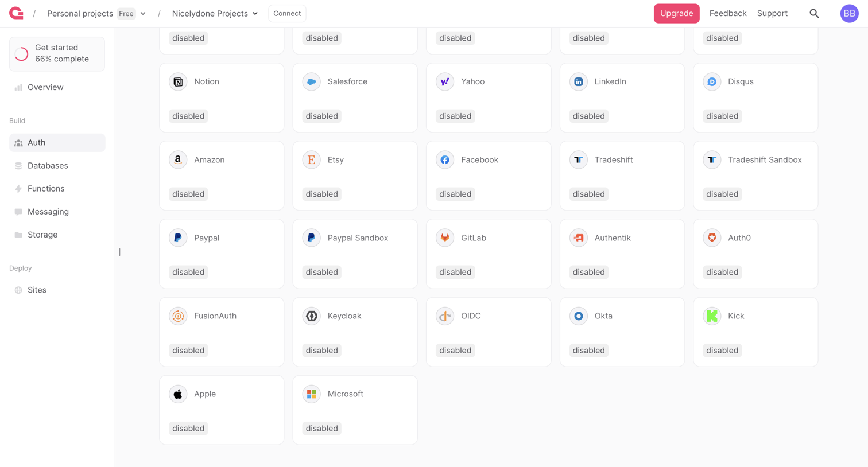Screen dimensions: 868x467
Task: Navigate to Sites under Deploy
Action: 57,290
